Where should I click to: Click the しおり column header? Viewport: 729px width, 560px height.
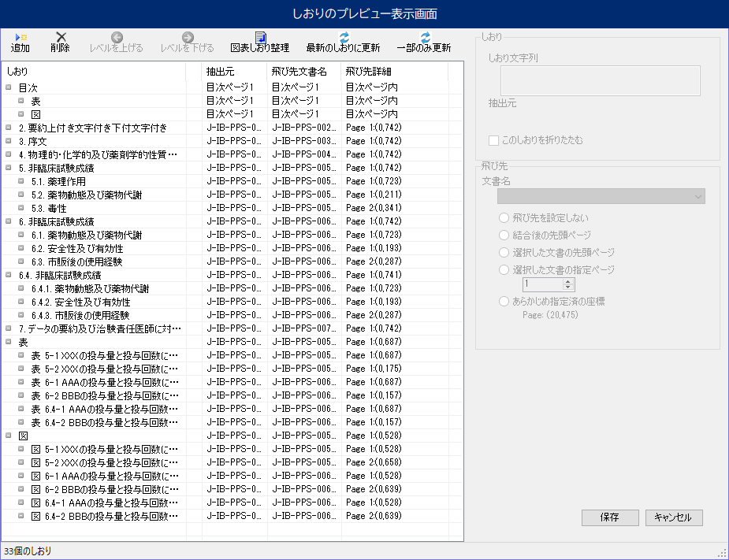[x=94, y=71]
